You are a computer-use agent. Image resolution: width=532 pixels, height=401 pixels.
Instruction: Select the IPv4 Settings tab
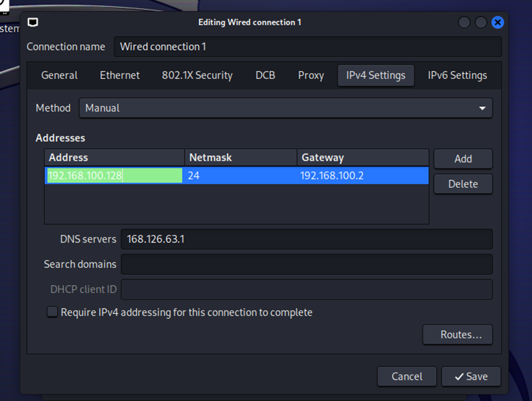(x=376, y=75)
